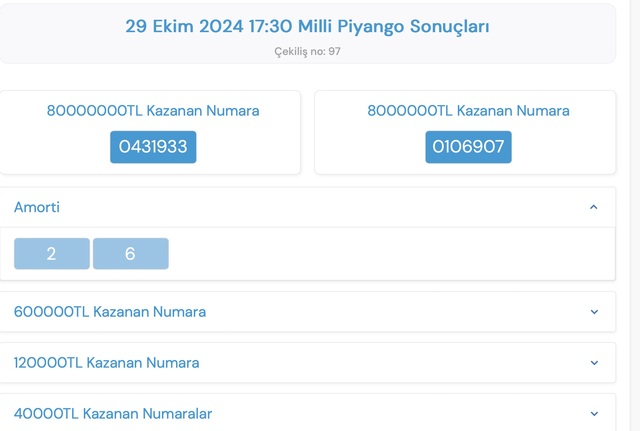Screen dimensions: 640x431
Task: Click the 0106907 winning number badge
Action: coord(468,147)
